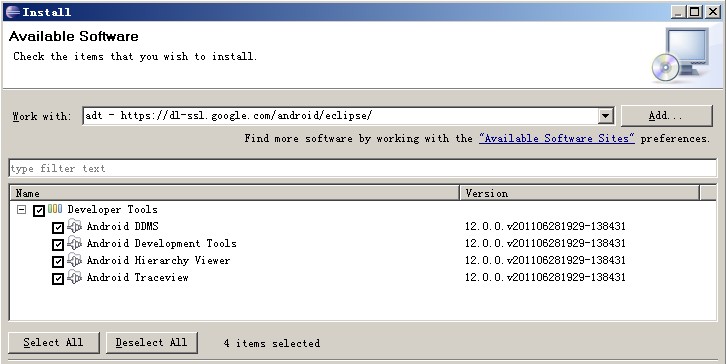Click the computer and CD install graphic

681,55
